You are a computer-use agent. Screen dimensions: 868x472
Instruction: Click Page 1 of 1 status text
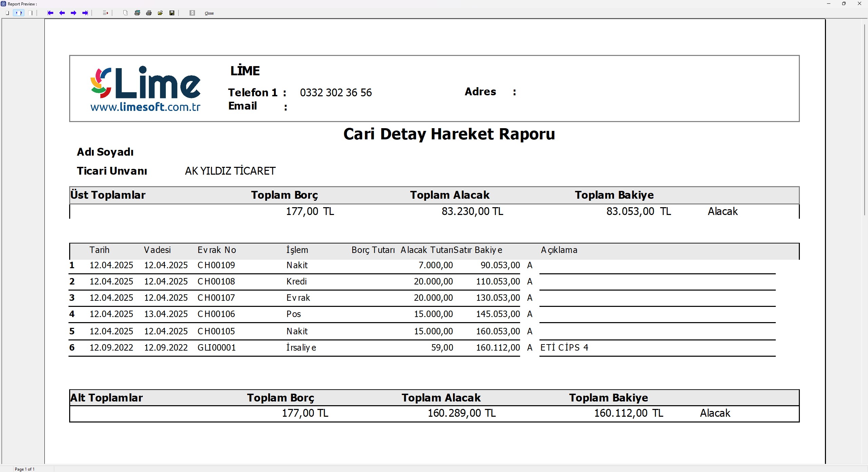(x=24, y=469)
